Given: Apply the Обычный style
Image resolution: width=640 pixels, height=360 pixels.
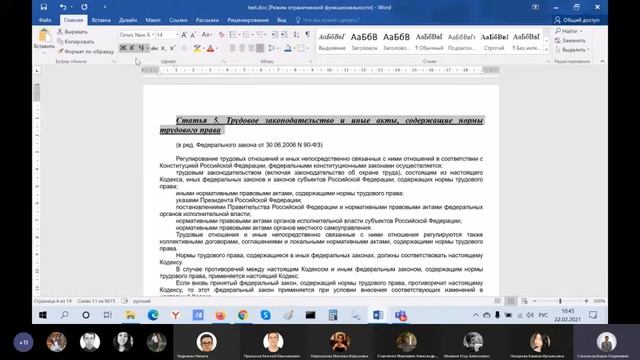Looking at the screenshot, I should [429, 42].
